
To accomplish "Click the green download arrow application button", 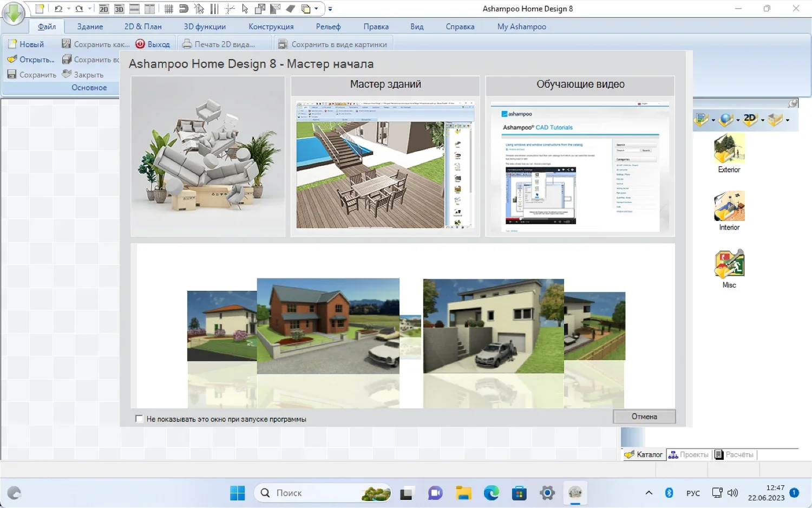I will (14, 13).
